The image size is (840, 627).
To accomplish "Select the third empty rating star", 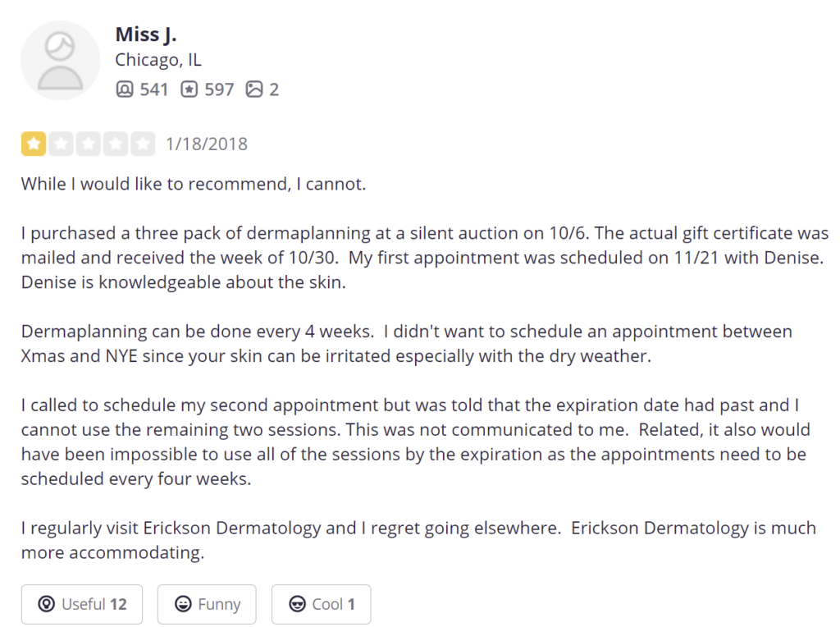I will coord(89,144).
